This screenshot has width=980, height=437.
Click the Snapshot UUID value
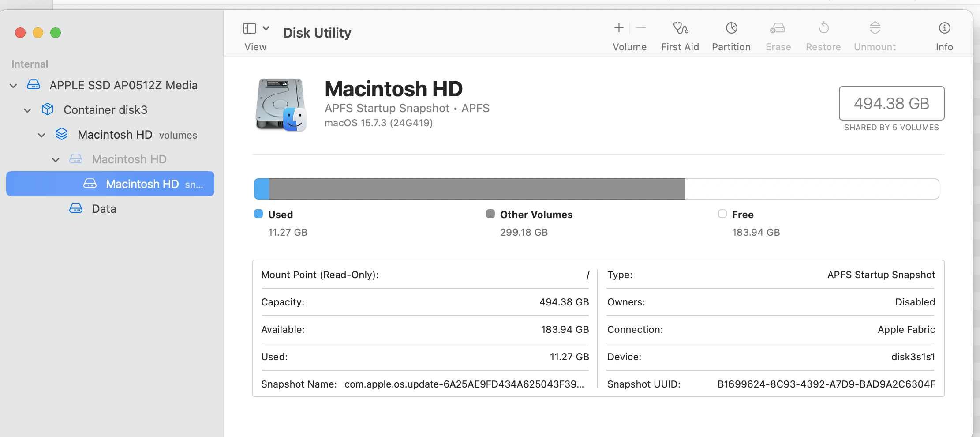point(827,384)
